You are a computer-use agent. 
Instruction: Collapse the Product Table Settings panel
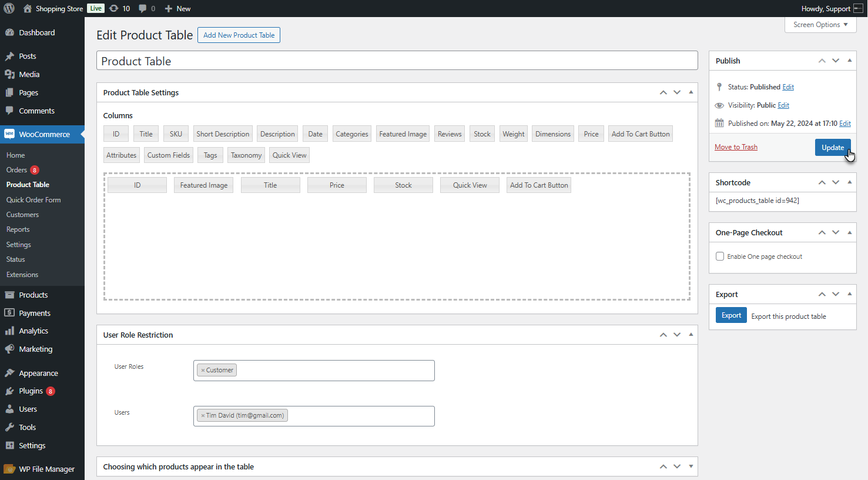click(x=691, y=92)
